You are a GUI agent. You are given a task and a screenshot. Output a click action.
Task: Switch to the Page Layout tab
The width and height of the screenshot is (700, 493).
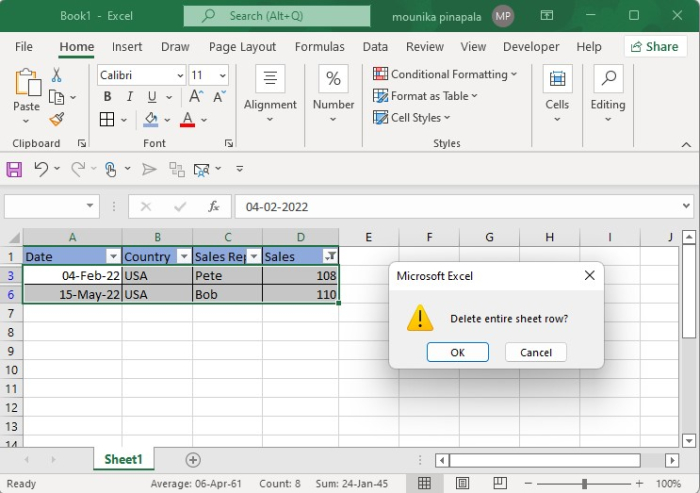(242, 46)
